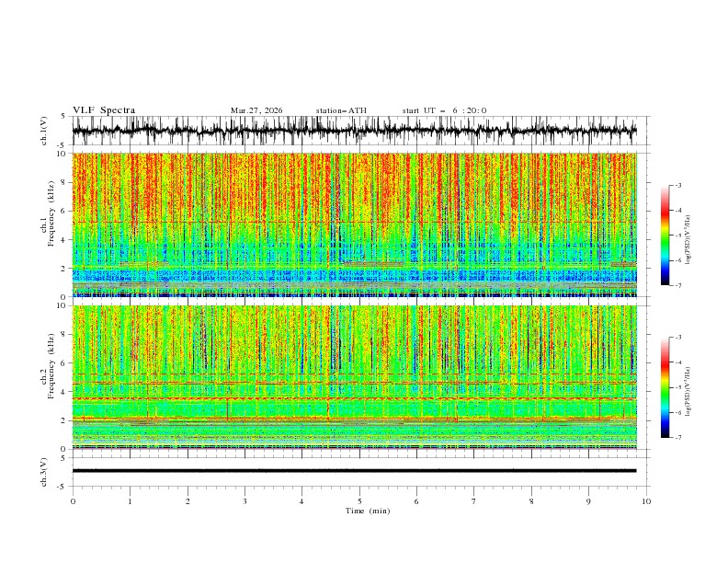Click the ch.1 spectrogram color bar

click(665, 236)
